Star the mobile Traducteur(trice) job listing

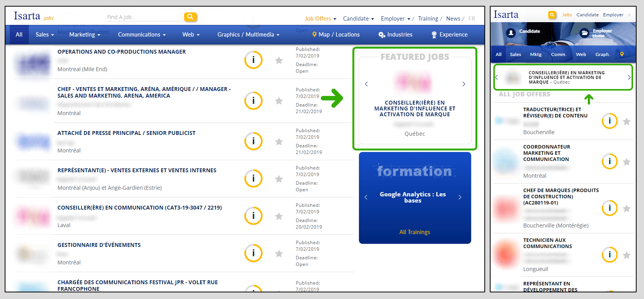point(626,122)
